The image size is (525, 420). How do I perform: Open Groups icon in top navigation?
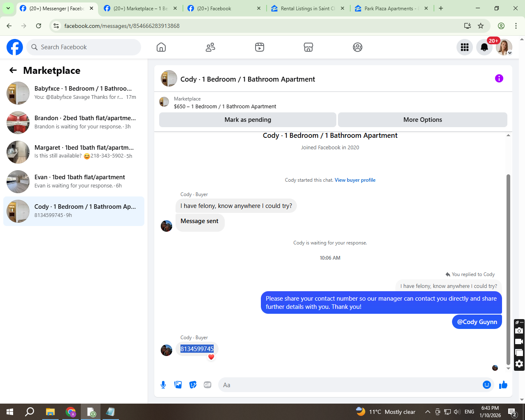pyautogui.click(x=358, y=47)
